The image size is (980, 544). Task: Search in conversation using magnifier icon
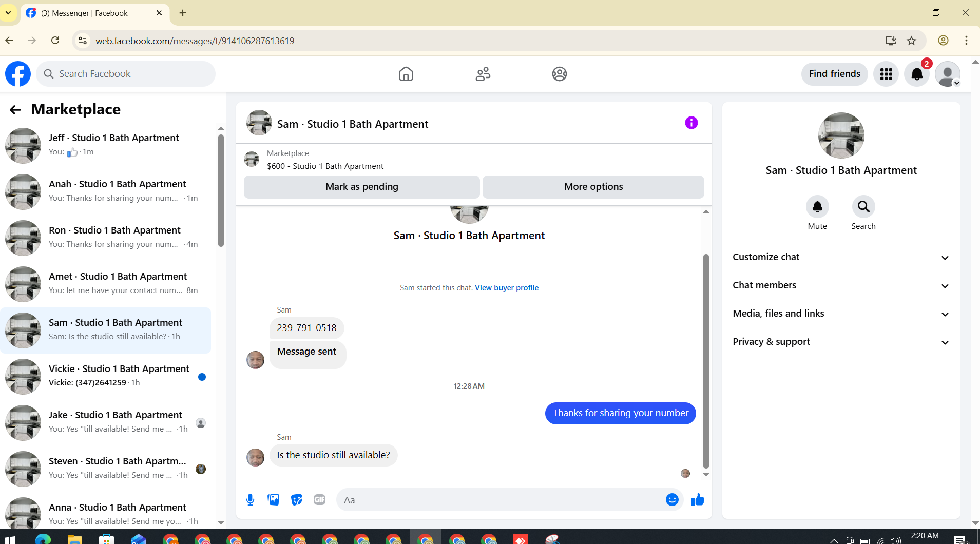point(863,207)
